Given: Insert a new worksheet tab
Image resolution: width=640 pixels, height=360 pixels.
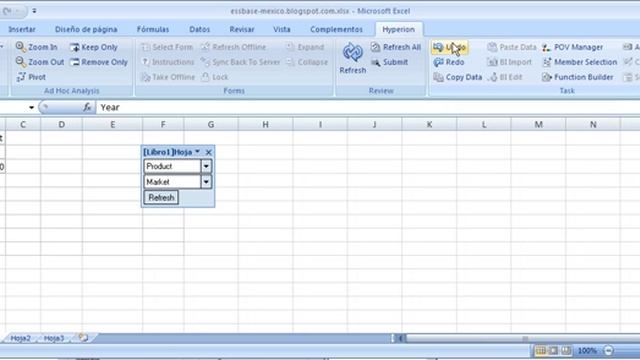Looking at the screenshot, I should tap(83, 338).
